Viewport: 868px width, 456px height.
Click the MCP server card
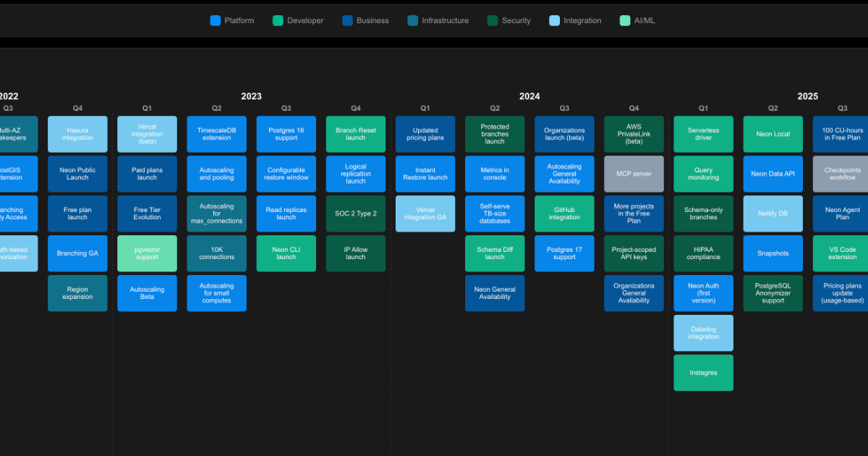634,174
